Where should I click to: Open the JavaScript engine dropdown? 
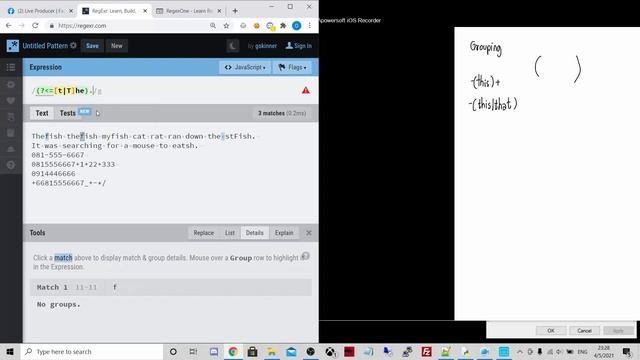(x=245, y=67)
